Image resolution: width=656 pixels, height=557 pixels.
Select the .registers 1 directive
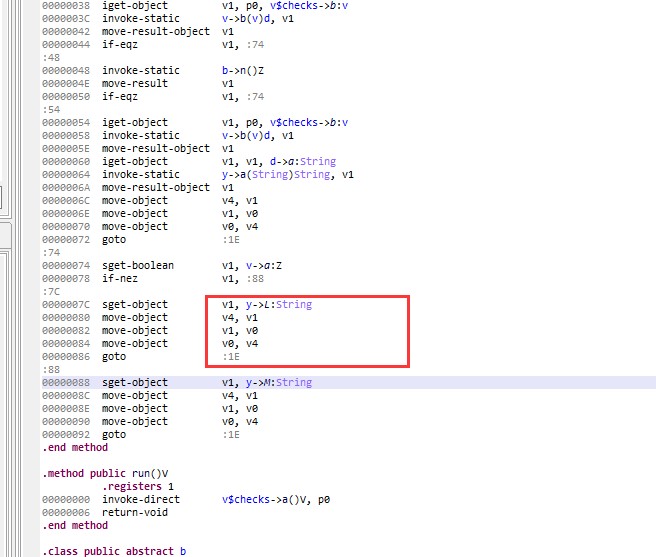pos(138,485)
